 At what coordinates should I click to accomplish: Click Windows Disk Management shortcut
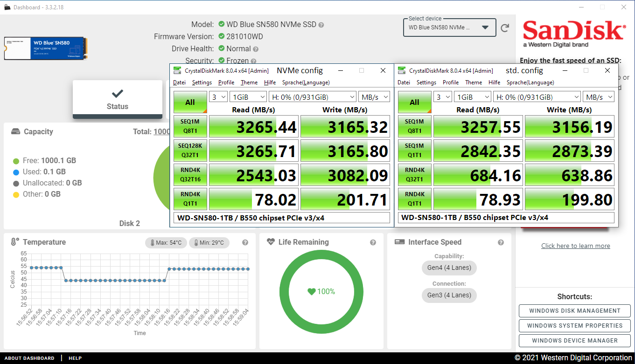(575, 311)
